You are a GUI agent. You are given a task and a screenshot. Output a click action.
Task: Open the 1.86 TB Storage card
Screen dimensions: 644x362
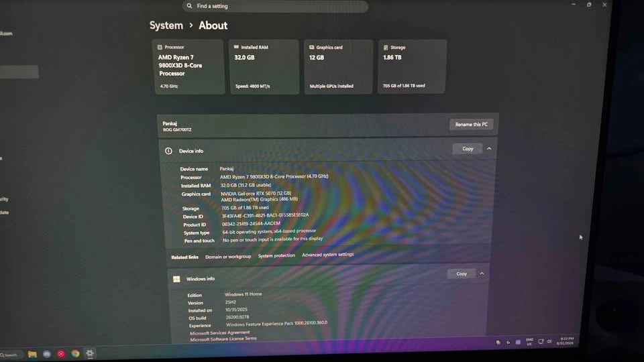point(412,66)
